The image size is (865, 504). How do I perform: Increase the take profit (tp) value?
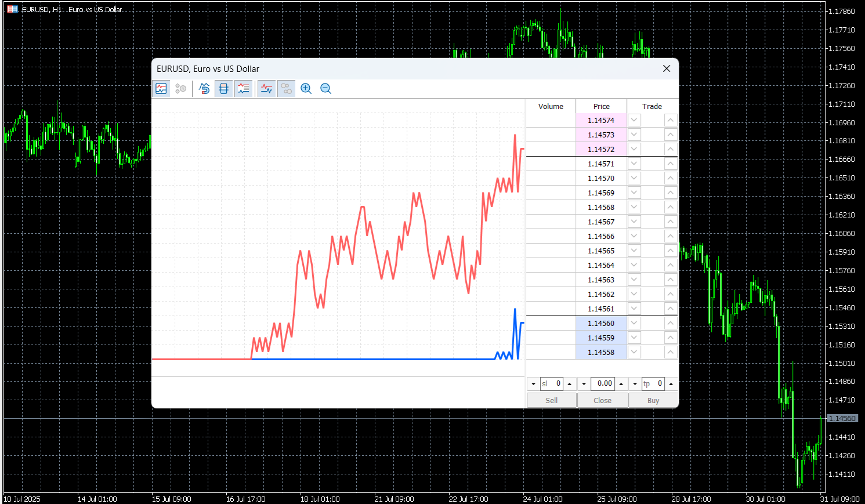pyautogui.click(x=671, y=384)
